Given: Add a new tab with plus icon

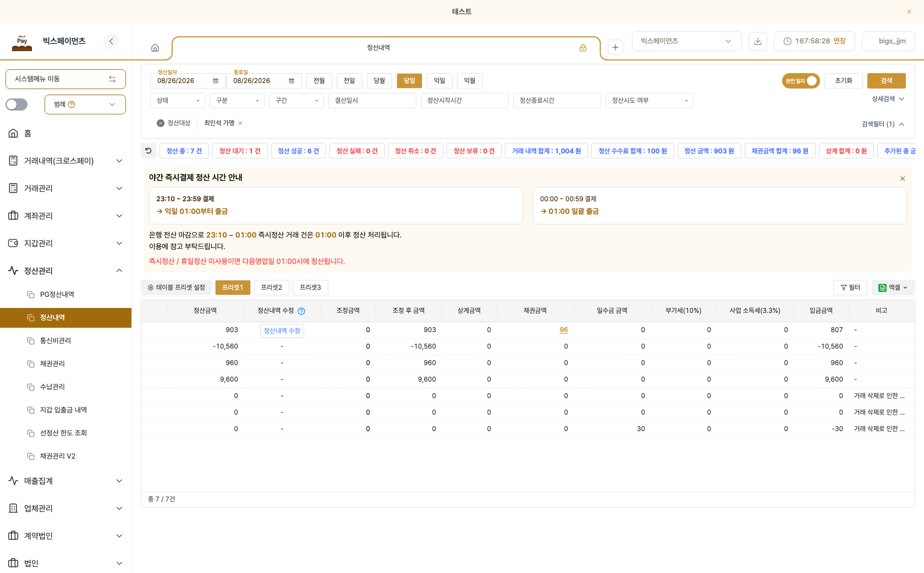Looking at the screenshot, I should click(x=615, y=47).
